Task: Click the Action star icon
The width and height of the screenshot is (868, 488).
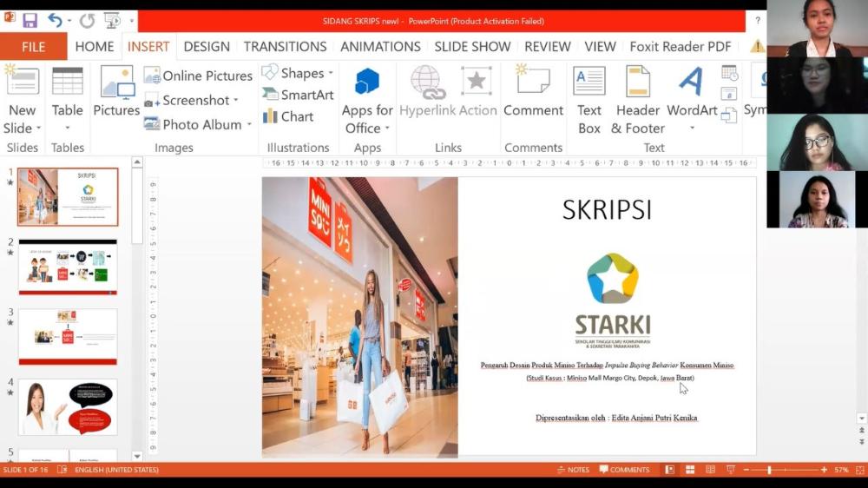Action: [x=477, y=82]
